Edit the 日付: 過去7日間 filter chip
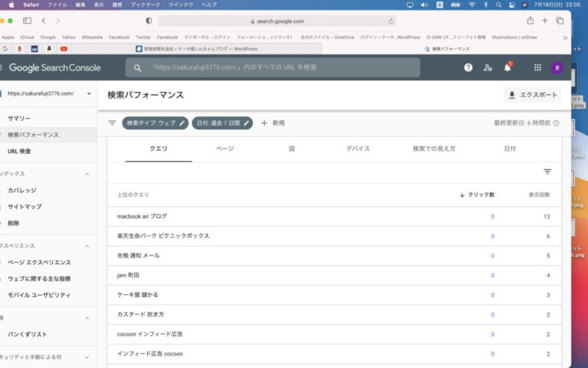 pyautogui.click(x=223, y=123)
